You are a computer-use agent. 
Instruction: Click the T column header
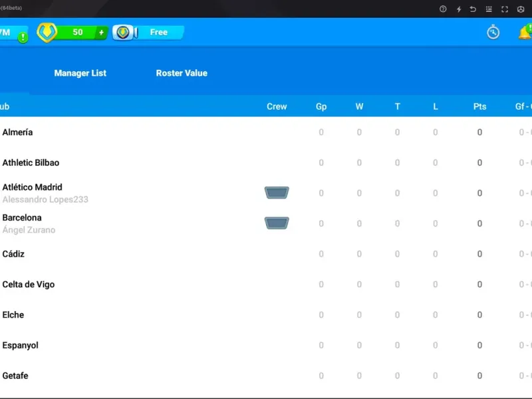pos(397,106)
